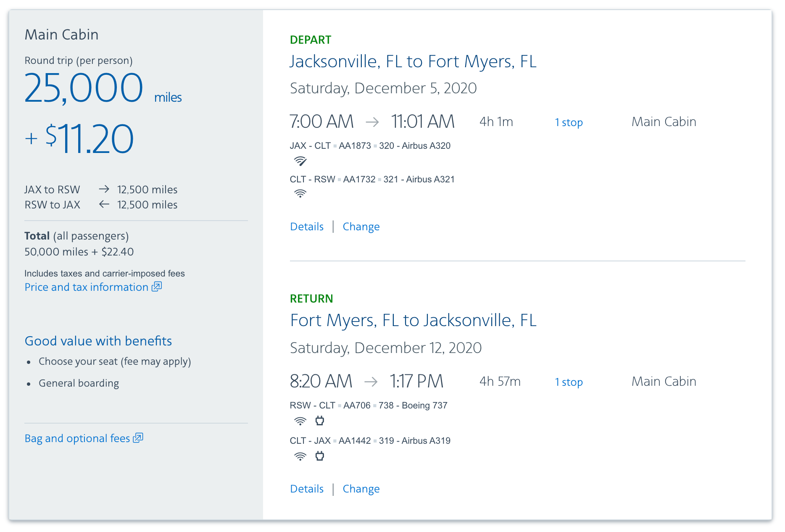This screenshot has width=785, height=532.
Task: Click external link icon beside Bag and optional fees
Action: pos(138,438)
